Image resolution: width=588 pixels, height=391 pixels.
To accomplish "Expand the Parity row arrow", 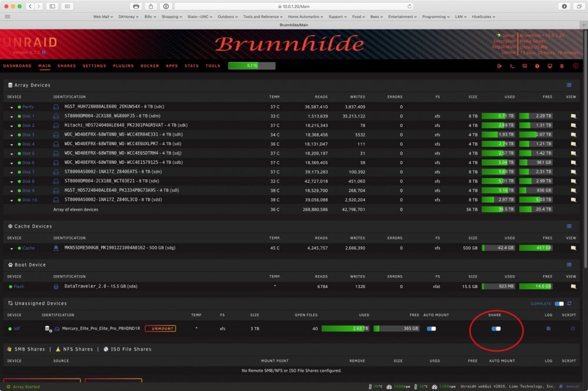I will coord(12,107).
